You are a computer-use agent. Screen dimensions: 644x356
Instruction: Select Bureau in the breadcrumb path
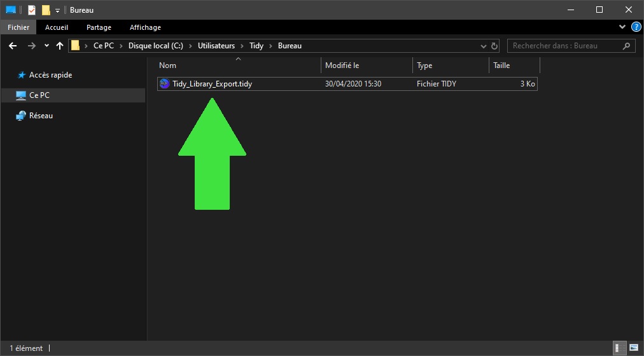[x=290, y=46]
